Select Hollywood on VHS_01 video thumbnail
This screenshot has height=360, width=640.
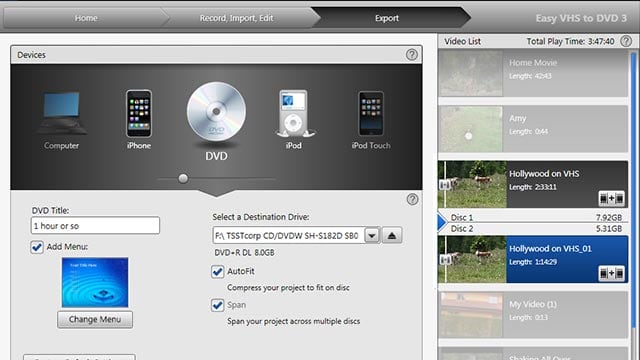point(472,259)
